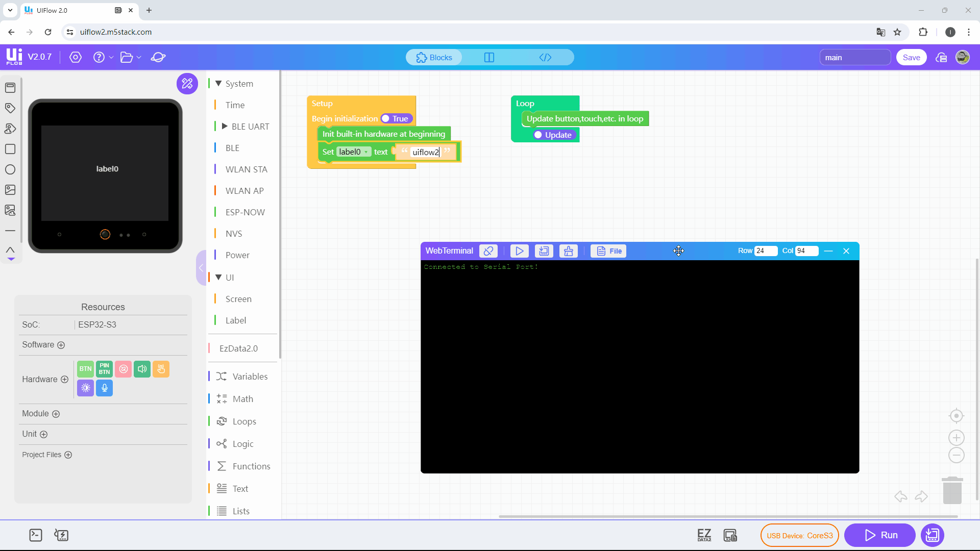Toggle the Begin initialization True switch
Image resolution: width=980 pixels, height=551 pixels.
pyautogui.click(x=396, y=118)
